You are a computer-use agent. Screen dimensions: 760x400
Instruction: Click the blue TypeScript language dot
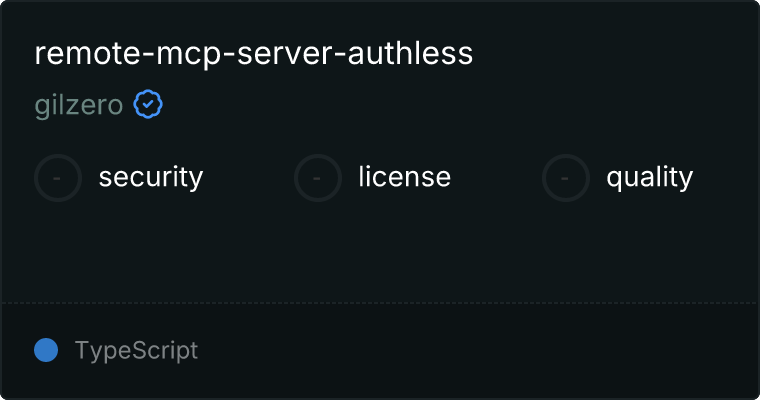46,350
